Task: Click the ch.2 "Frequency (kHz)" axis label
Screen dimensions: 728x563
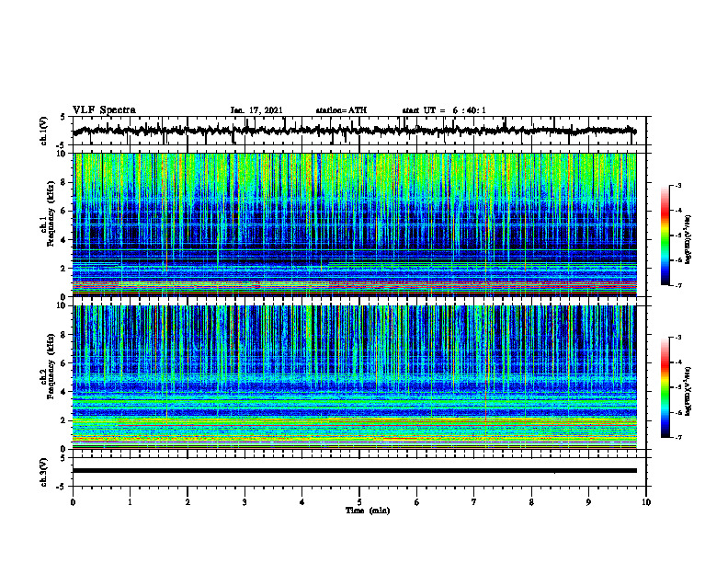Action: point(51,366)
